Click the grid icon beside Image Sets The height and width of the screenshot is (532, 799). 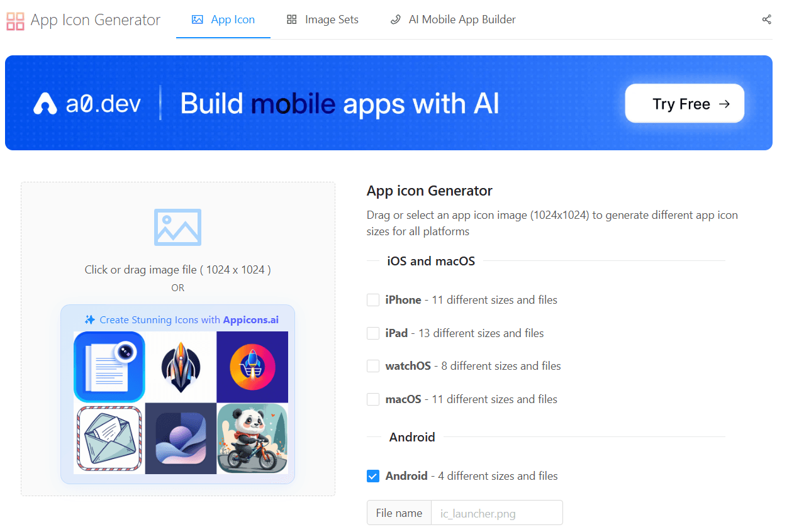(291, 19)
